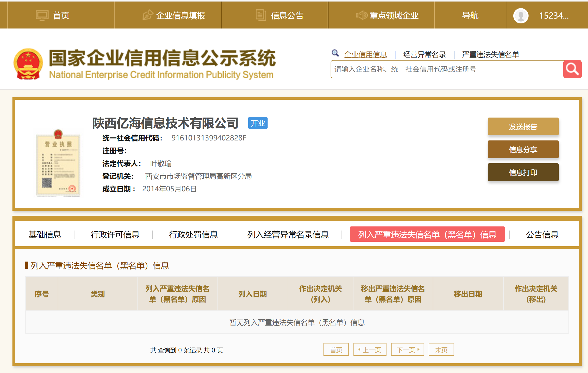The width and height of the screenshot is (588, 373).
Task: Click the 信息公告 document icon
Action: [261, 15]
